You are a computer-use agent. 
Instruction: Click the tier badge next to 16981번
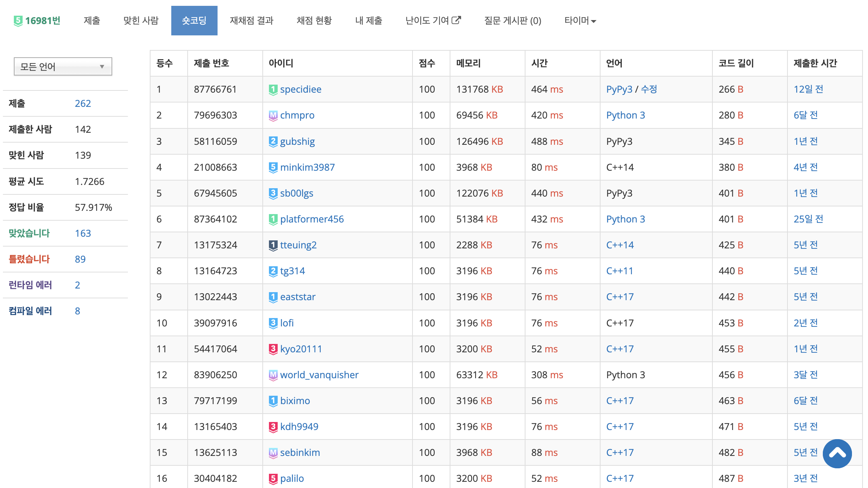pyautogui.click(x=18, y=21)
